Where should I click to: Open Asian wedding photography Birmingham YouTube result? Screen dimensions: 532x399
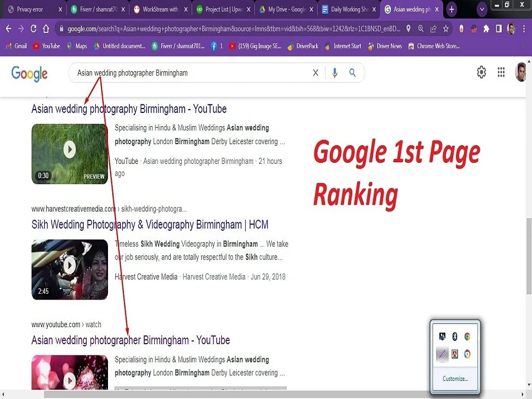tap(129, 109)
